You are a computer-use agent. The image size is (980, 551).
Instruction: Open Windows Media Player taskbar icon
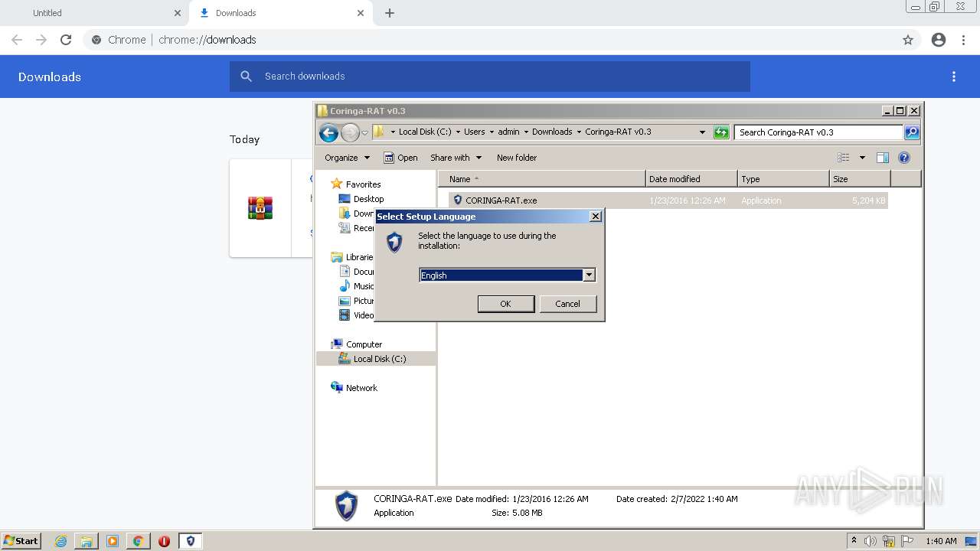[x=113, y=541]
